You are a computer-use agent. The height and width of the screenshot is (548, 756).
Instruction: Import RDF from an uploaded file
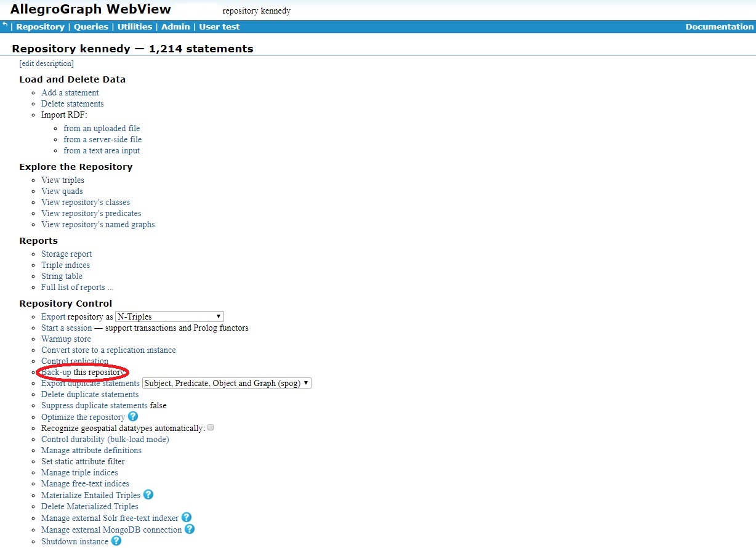point(102,128)
